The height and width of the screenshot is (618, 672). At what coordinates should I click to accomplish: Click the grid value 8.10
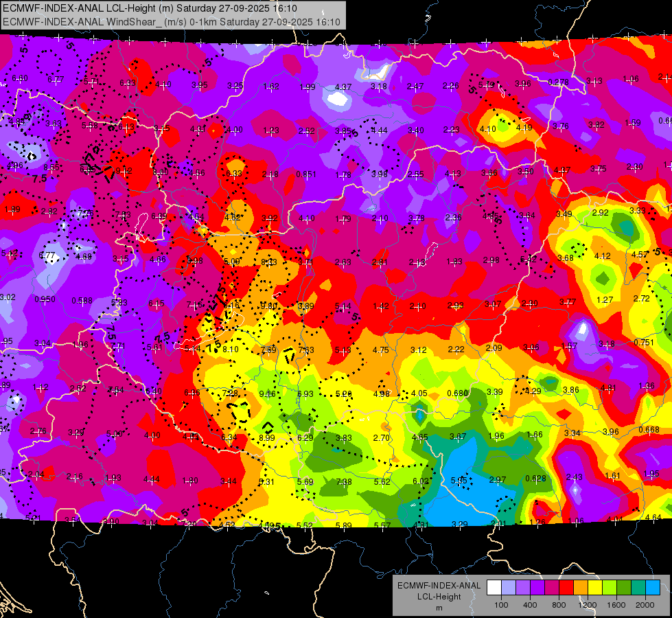pos(231,350)
